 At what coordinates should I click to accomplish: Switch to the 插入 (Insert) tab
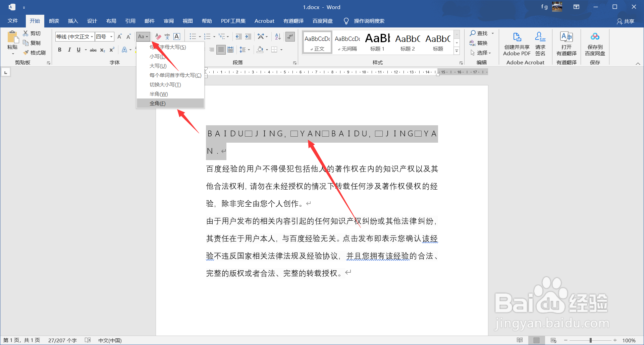pyautogui.click(x=73, y=21)
